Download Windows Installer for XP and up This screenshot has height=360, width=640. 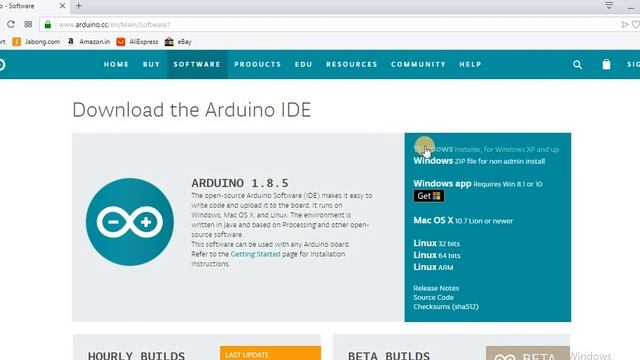coord(486,149)
